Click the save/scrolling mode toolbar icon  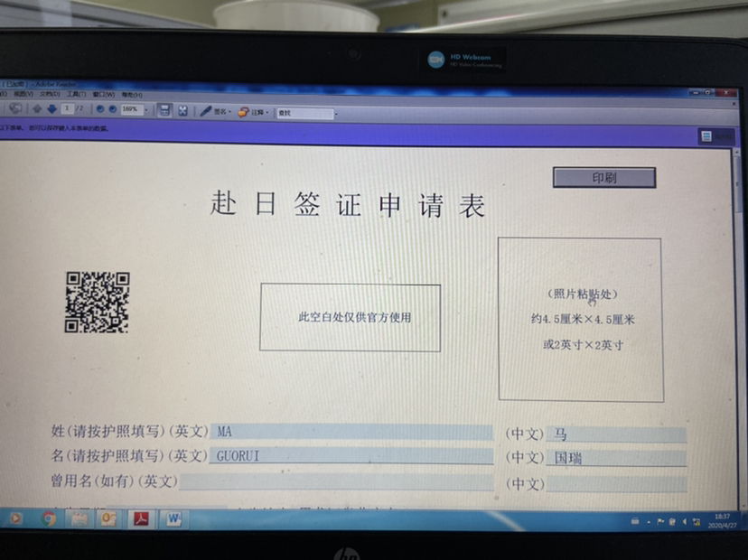pyautogui.click(x=164, y=110)
